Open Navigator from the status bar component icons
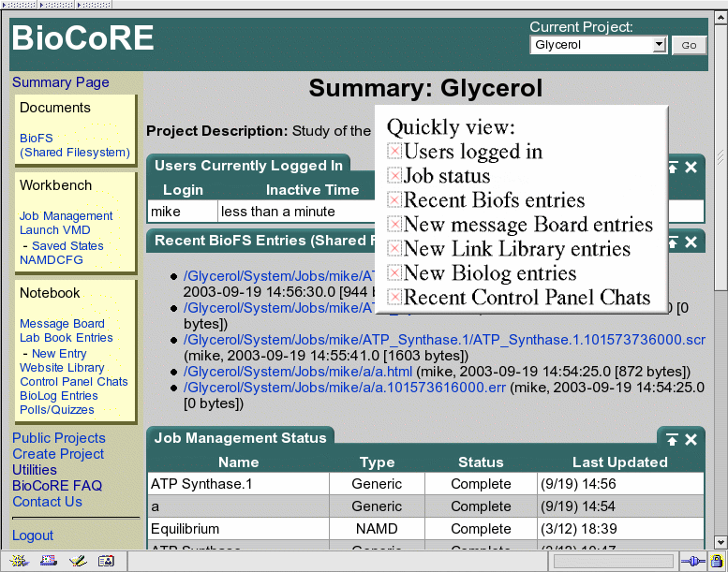Screen dimensions: 728x572 (x=20, y=561)
